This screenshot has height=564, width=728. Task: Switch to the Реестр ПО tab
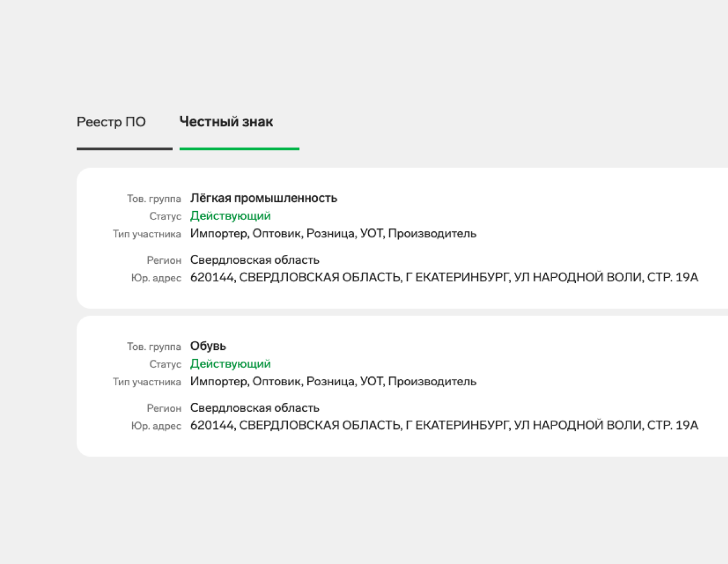coord(111,122)
